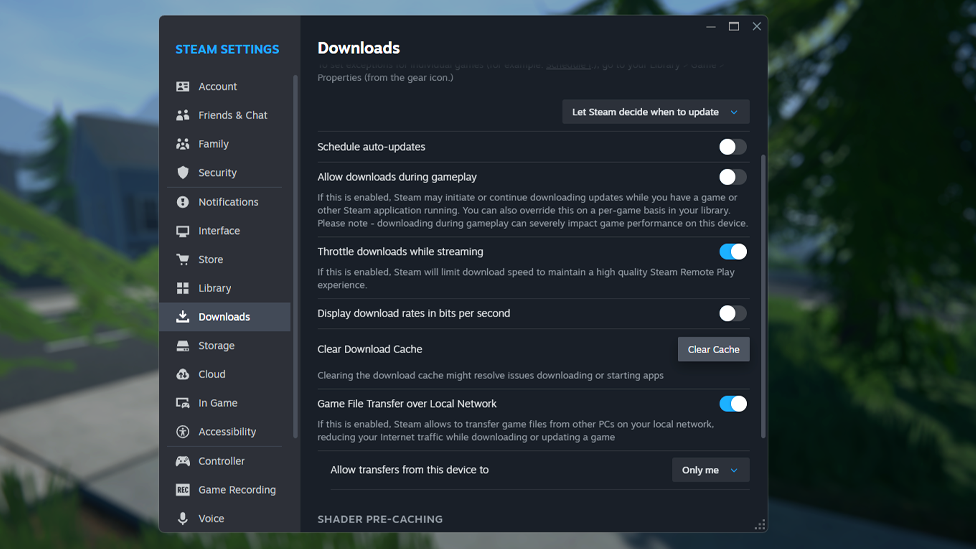
Task: Open Game Recording settings
Action: [225, 490]
